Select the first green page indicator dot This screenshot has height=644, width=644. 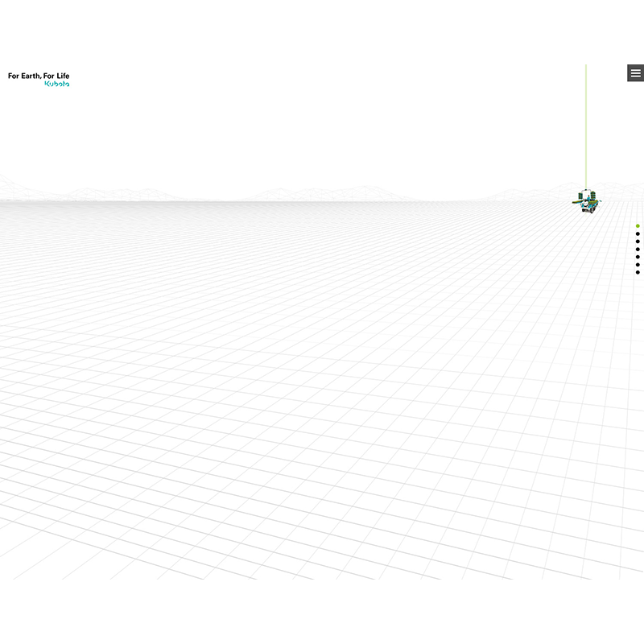click(638, 226)
